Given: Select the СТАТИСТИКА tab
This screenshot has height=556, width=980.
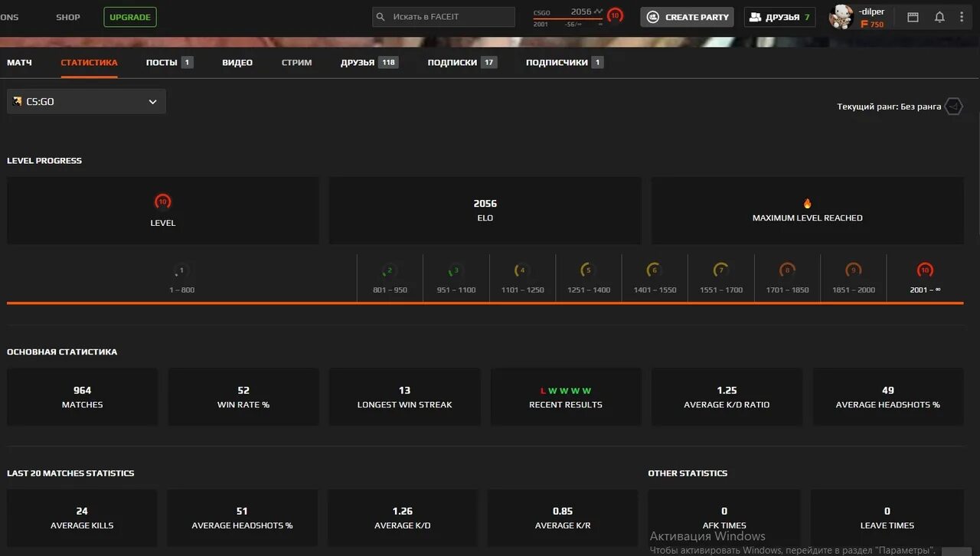Looking at the screenshot, I should pos(89,62).
